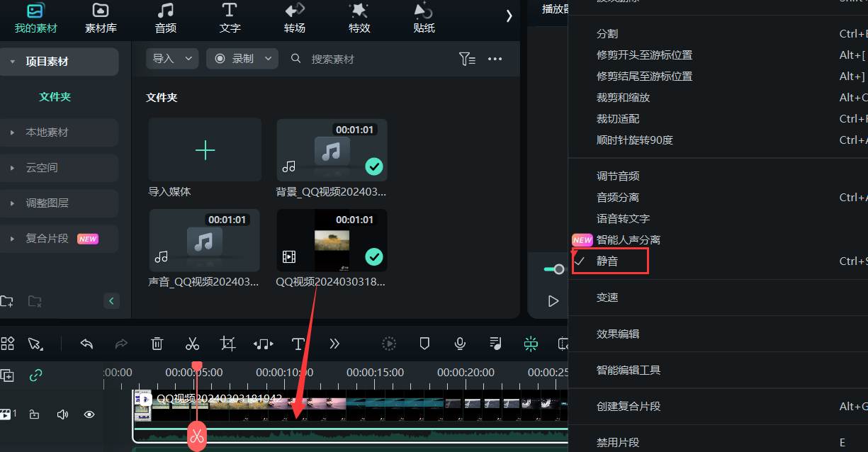Click the voiceover microphone icon
Screen dimensions: 868x452
click(459, 344)
